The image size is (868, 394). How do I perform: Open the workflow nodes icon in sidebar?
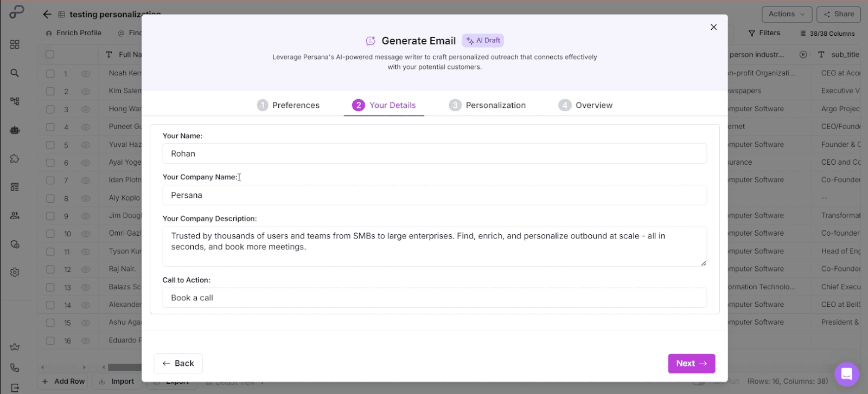15,101
